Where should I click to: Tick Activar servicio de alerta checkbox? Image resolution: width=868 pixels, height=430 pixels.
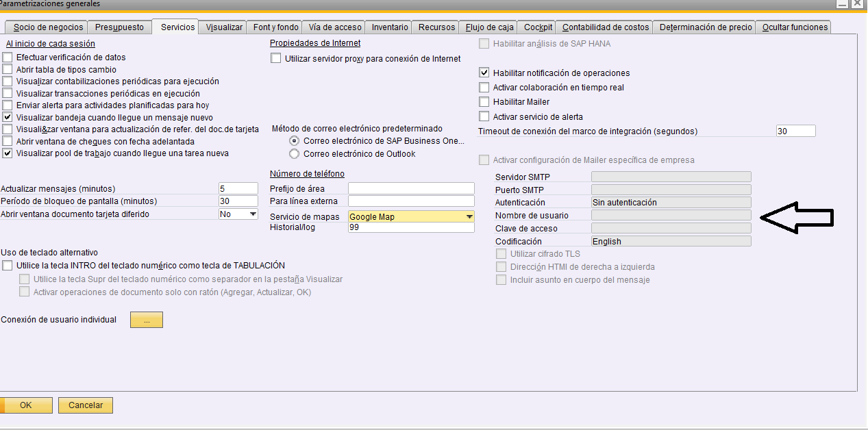coord(484,117)
